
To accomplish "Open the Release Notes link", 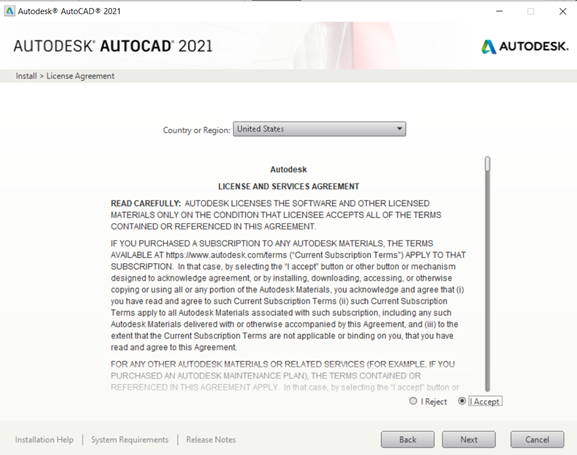I will click(211, 440).
